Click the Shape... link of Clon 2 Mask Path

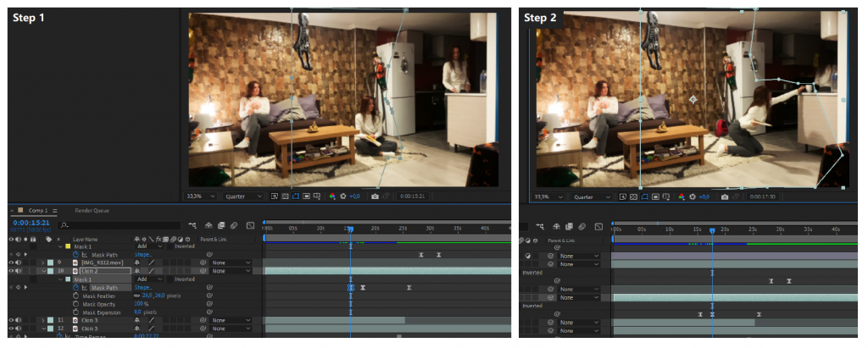point(142,288)
